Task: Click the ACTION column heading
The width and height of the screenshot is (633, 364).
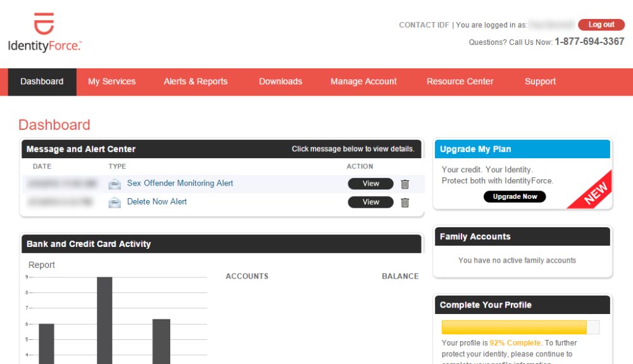Action: 360,166
